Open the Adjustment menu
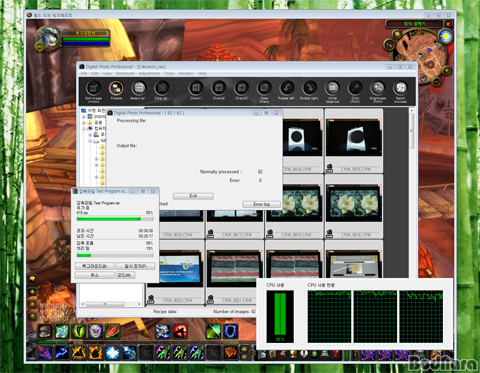The width and height of the screenshot is (480, 373). coord(149,73)
